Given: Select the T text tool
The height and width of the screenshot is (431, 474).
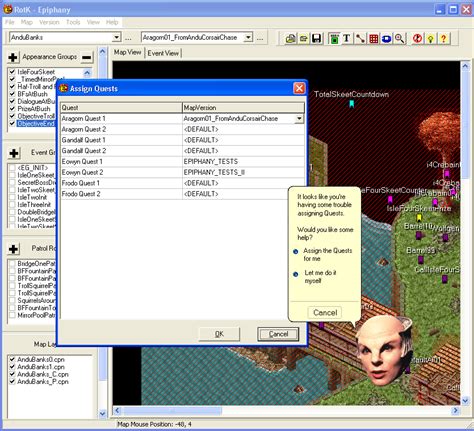Looking at the screenshot, I should [x=347, y=39].
